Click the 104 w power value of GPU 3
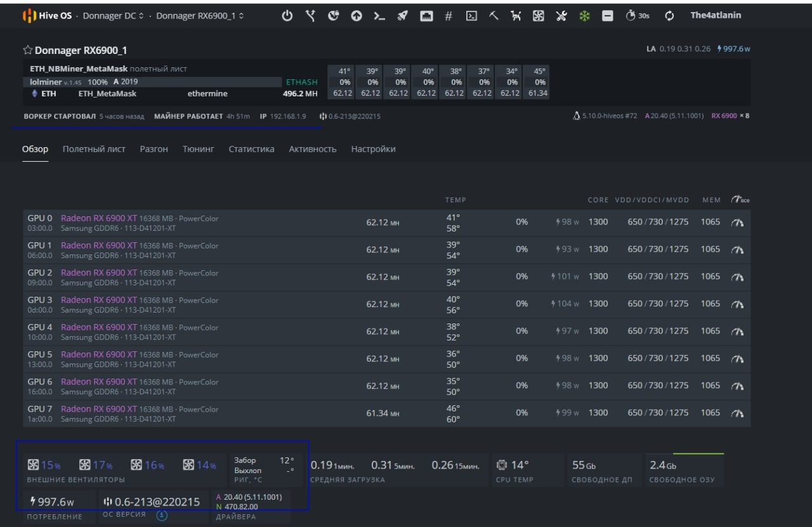Viewport: 812px width, 527px height. (565, 304)
